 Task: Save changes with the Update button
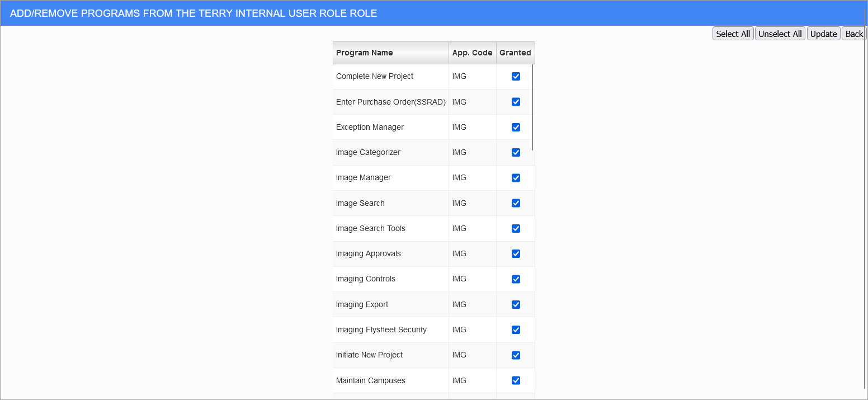click(x=823, y=34)
